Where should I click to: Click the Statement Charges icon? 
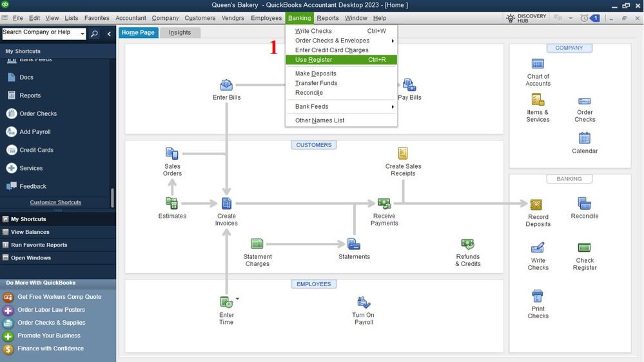click(257, 243)
